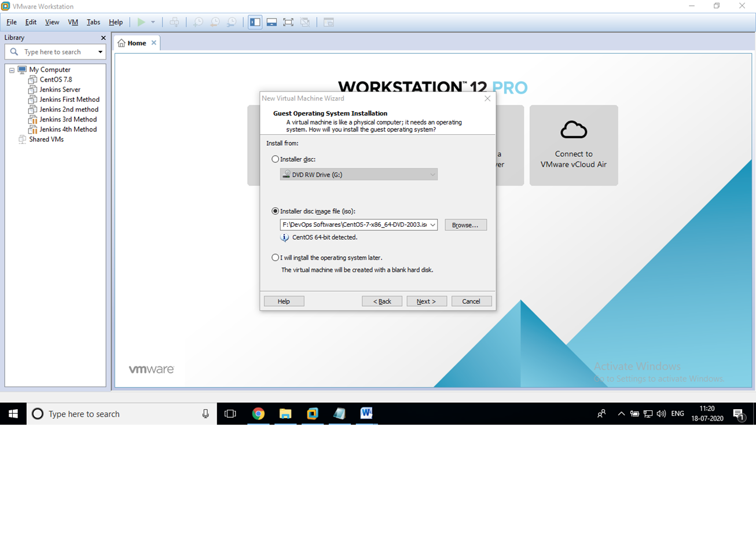The width and height of the screenshot is (756, 552).
Task: Click the Browse button for ISO
Action: (x=465, y=225)
